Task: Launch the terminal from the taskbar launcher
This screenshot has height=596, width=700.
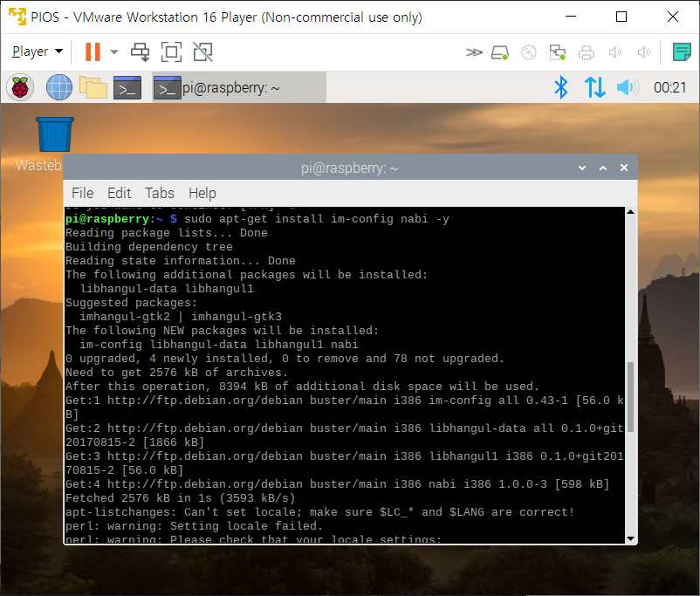Action: pyautogui.click(x=127, y=87)
